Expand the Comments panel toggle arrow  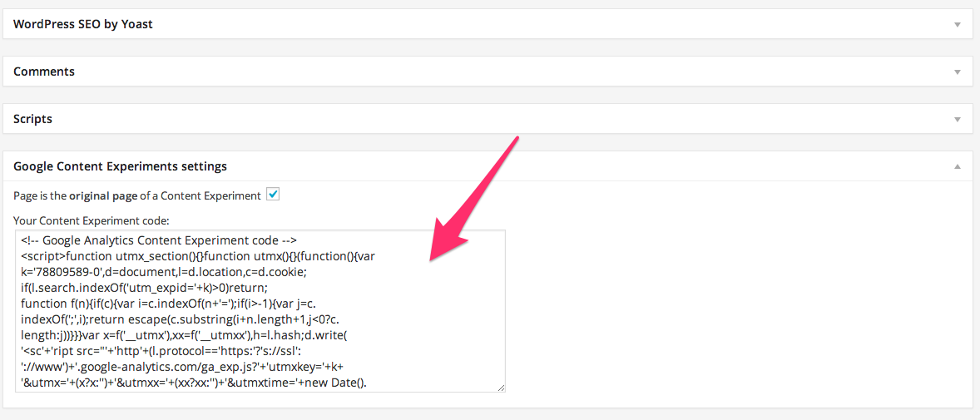pos(958,72)
